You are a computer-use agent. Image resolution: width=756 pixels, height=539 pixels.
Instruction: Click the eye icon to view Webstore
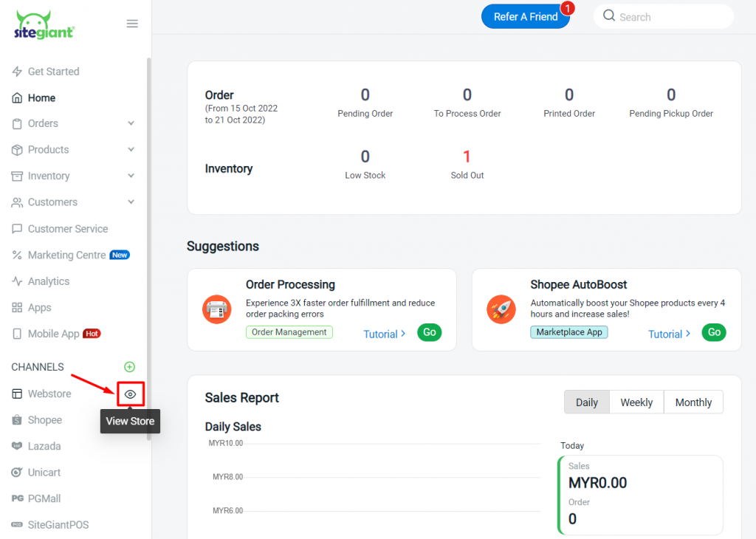(x=131, y=394)
